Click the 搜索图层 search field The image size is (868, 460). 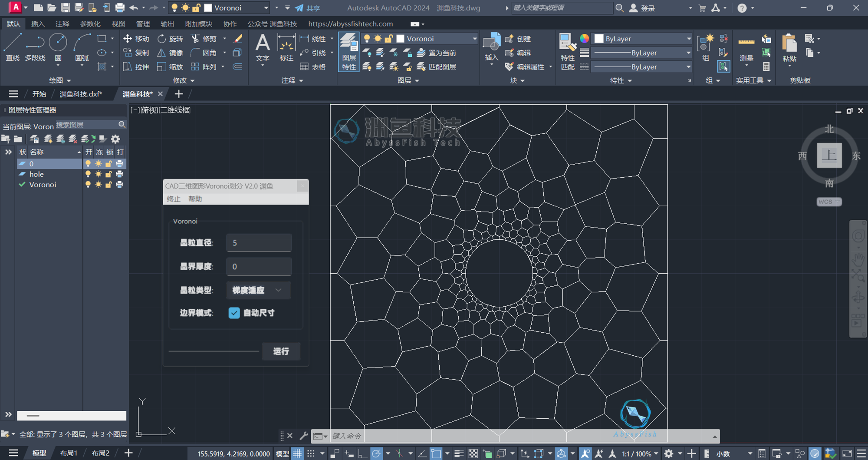[x=91, y=125]
